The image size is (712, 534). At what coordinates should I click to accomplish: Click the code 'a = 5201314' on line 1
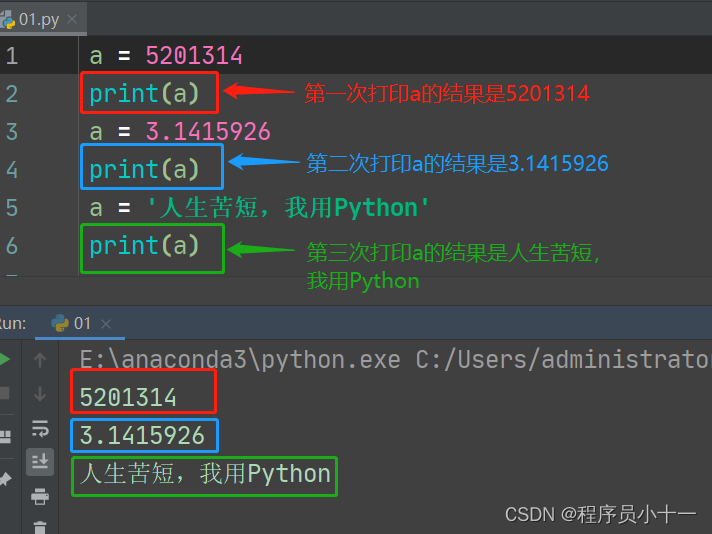pos(166,56)
